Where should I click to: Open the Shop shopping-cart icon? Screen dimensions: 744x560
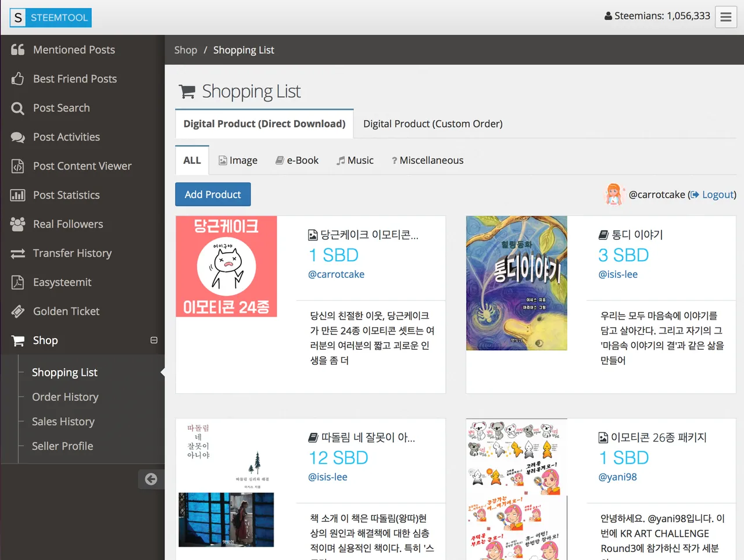17,340
